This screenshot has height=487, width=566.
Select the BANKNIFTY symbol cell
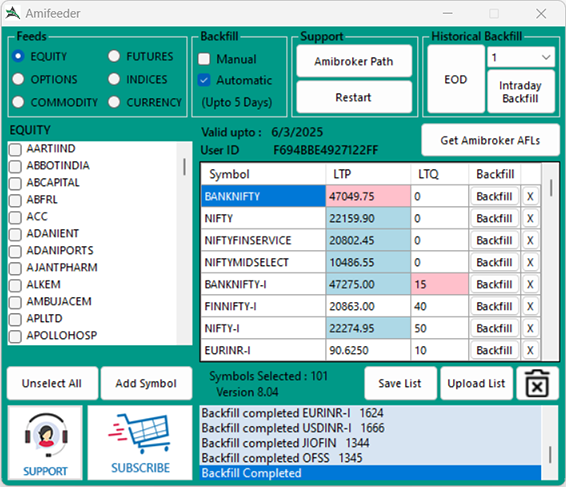[x=264, y=196]
